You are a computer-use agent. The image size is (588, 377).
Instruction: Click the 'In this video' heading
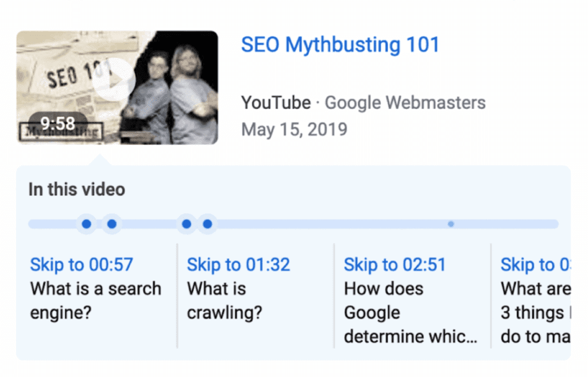point(77,189)
